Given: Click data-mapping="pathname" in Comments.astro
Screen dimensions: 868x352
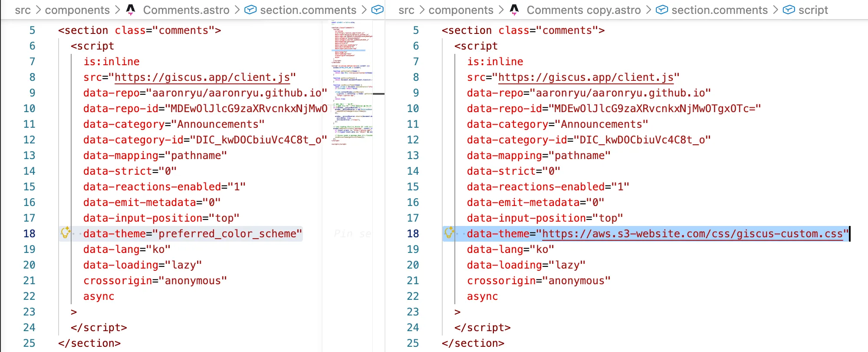Looking at the screenshot, I should coord(155,156).
